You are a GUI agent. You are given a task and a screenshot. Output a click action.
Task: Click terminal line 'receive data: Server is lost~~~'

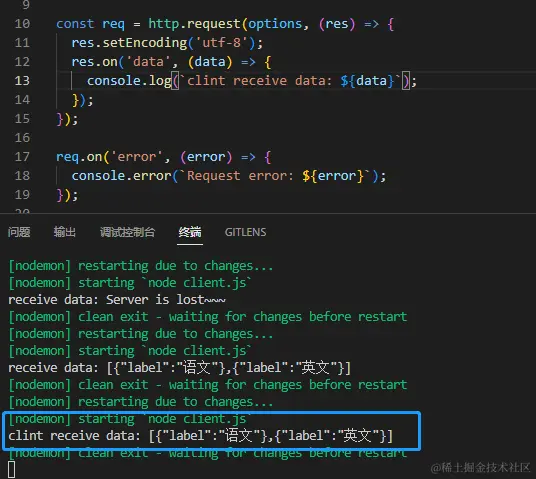coord(117,300)
